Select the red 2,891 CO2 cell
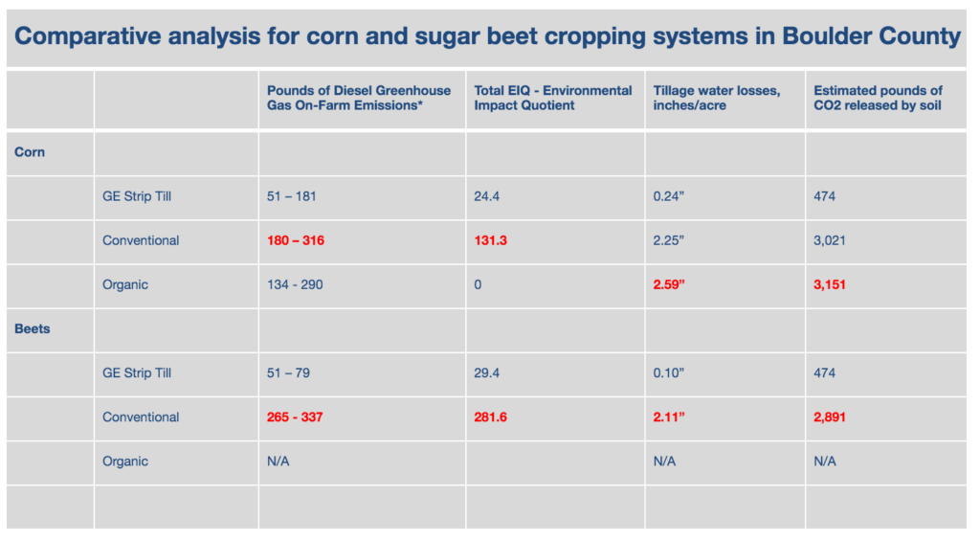 pyautogui.click(x=830, y=418)
